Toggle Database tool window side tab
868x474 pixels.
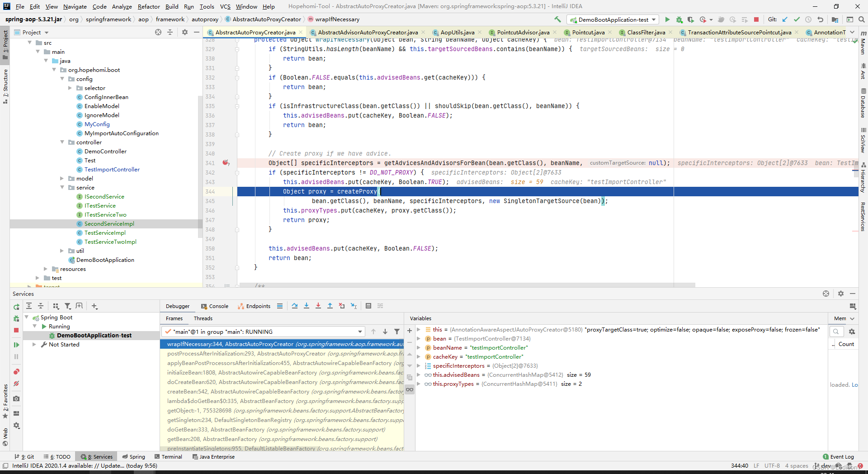[863, 103]
